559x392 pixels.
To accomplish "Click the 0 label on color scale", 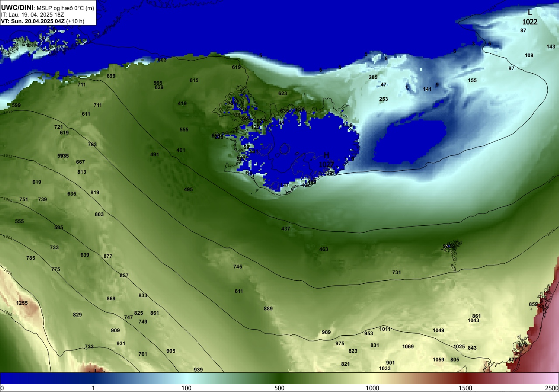I will click(2, 388).
